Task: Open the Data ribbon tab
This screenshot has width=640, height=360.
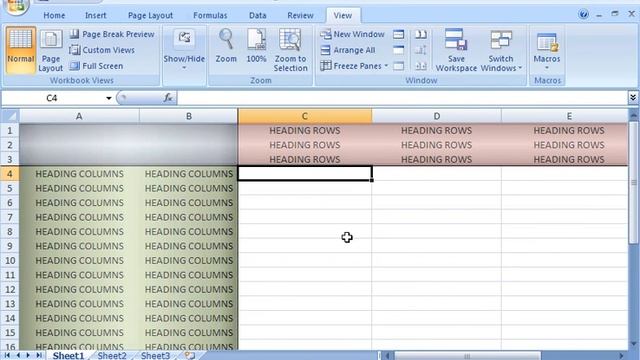Action: [258, 16]
